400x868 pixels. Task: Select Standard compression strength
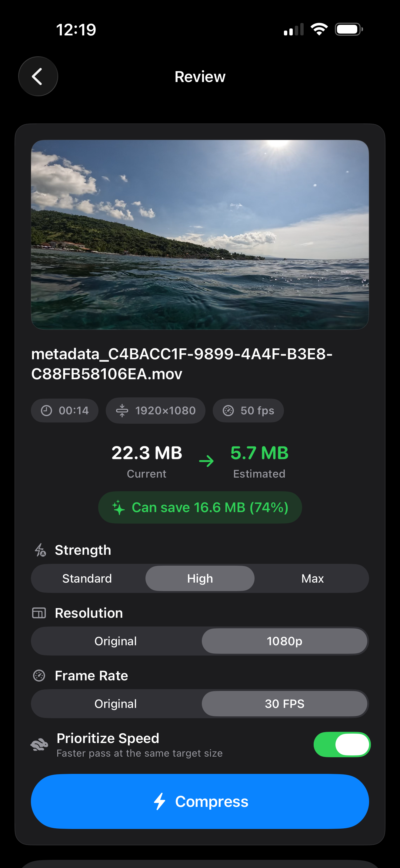(x=87, y=579)
